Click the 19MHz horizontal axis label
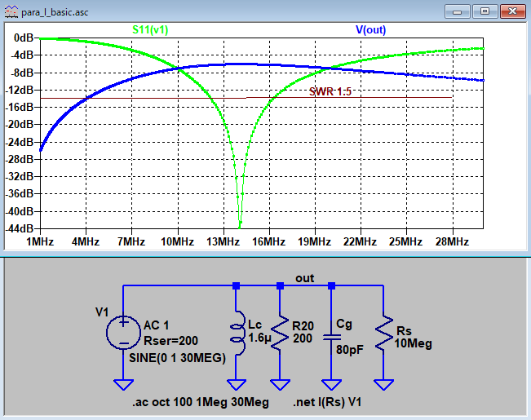 click(x=315, y=242)
